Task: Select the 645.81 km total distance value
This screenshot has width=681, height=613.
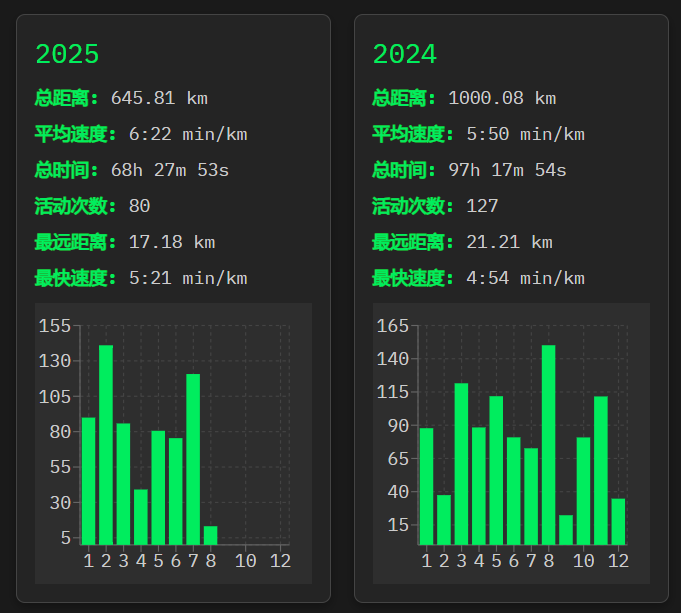Action: pyautogui.click(x=159, y=98)
